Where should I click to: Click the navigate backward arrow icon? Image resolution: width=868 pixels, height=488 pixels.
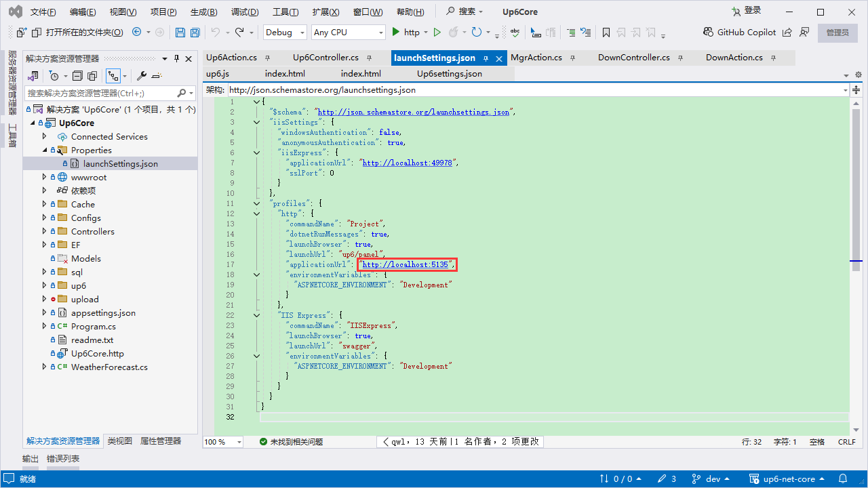[137, 32]
